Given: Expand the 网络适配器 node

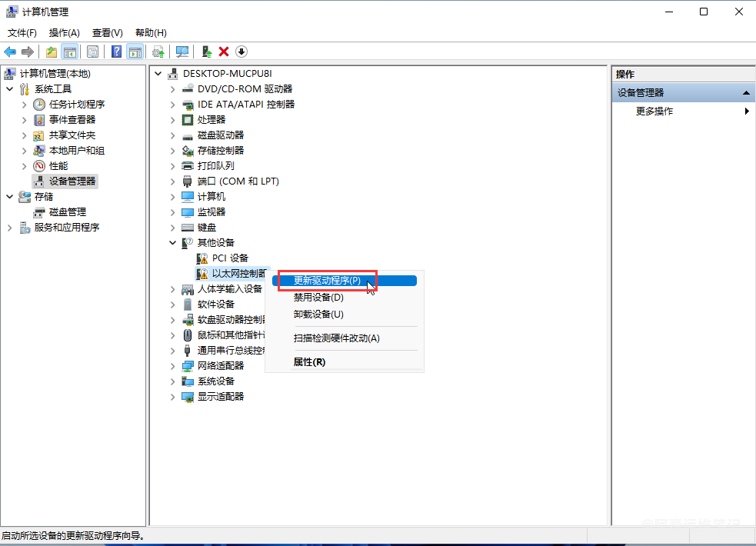Looking at the screenshot, I should tap(172, 366).
